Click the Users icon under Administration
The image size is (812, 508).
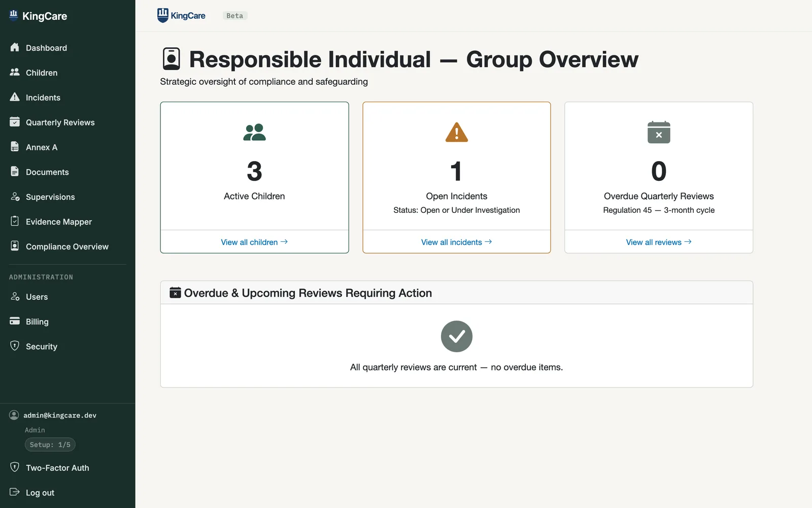(15, 297)
